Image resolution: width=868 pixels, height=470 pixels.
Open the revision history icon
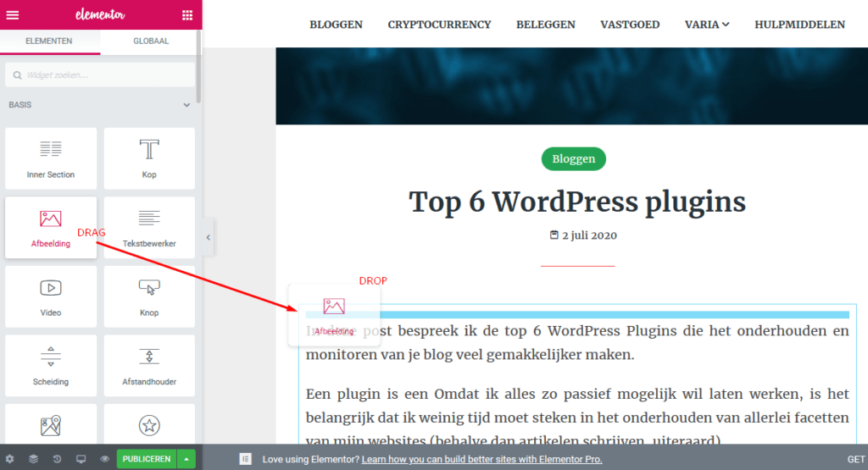tap(57, 459)
